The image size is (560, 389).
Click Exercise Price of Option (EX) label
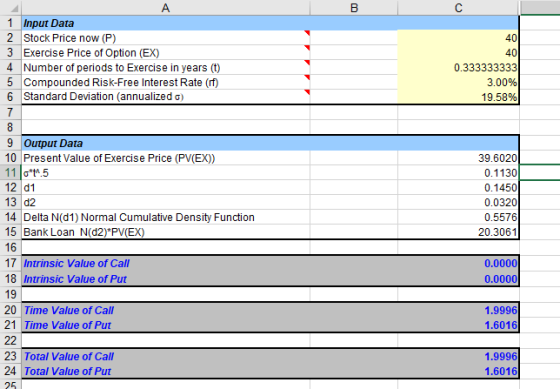tap(91, 53)
